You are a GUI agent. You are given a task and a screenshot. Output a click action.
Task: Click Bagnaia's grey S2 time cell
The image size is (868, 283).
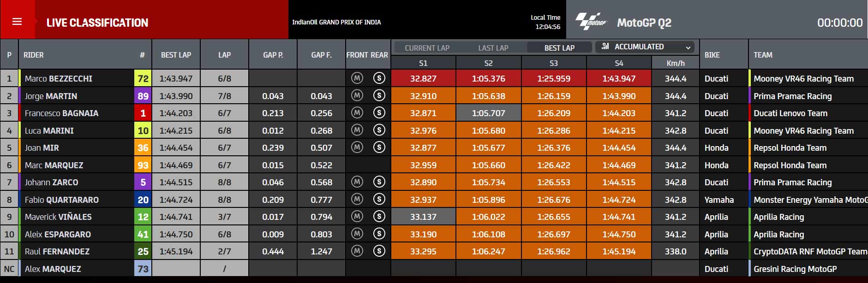[x=489, y=113]
